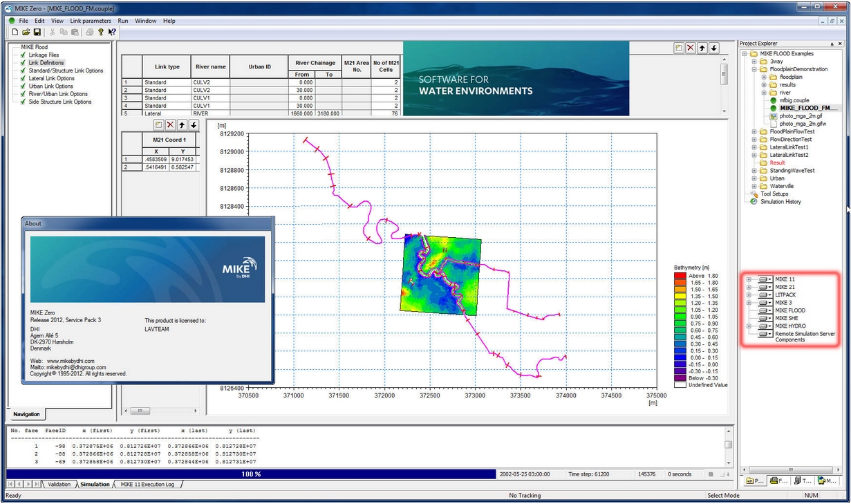Expand the 3way folder in Project Explorer
This screenshot has width=851, height=504.
754,62
